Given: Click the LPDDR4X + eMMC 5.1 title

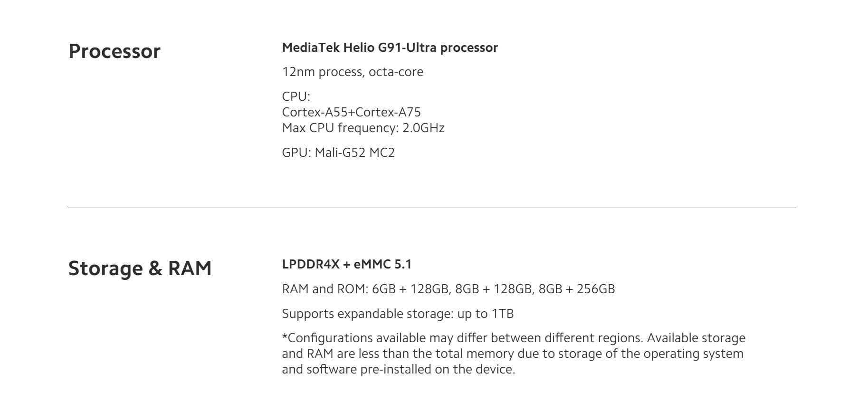Looking at the screenshot, I should (346, 264).
